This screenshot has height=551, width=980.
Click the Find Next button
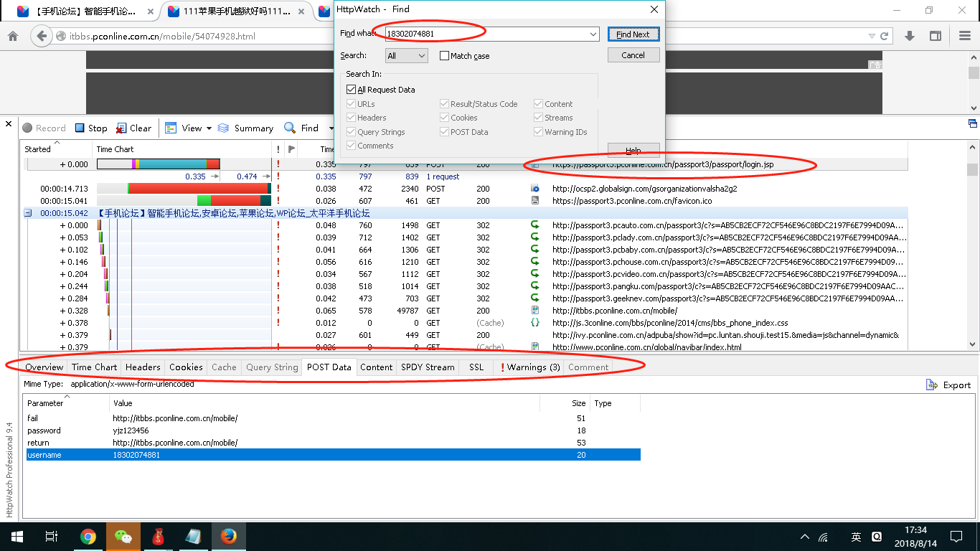[633, 34]
